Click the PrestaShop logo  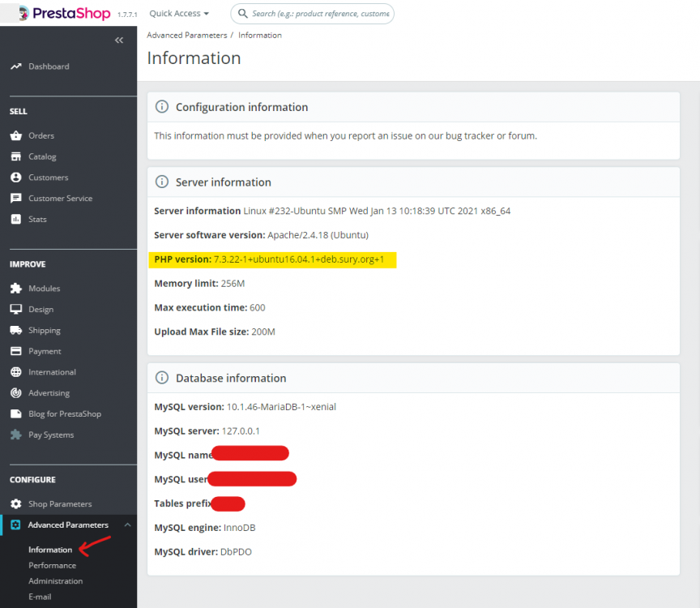click(x=65, y=14)
